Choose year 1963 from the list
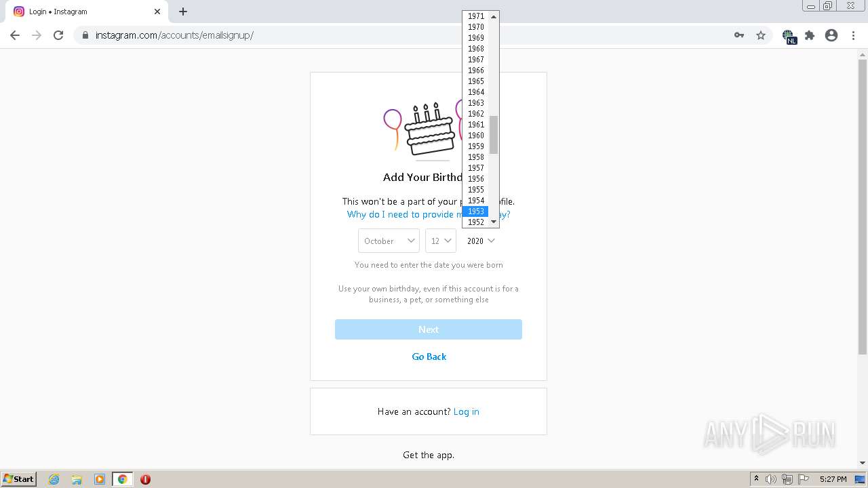The width and height of the screenshot is (868, 488). click(x=475, y=103)
